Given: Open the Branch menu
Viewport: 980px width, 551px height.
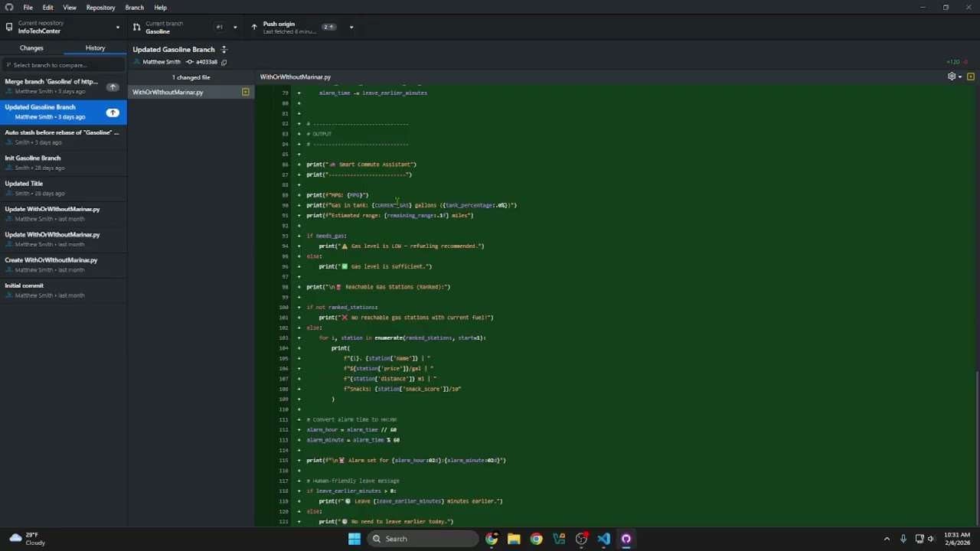Looking at the screenshot, I should click(x=134, y=8).
